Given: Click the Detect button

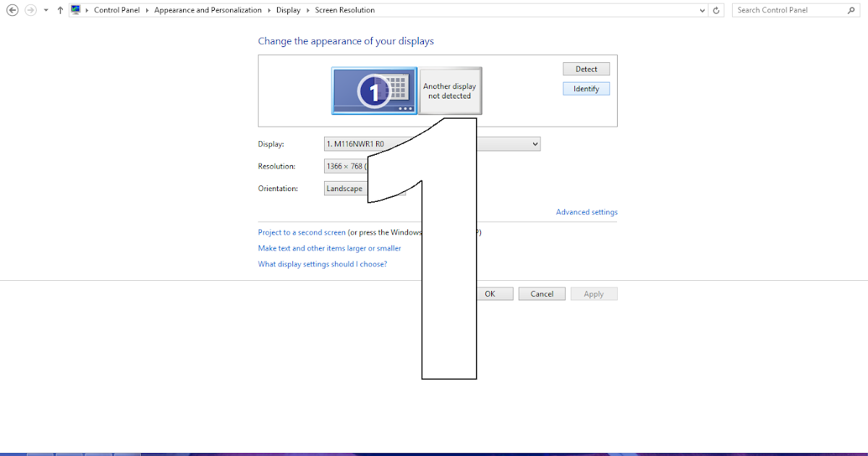Looking at the screenshot, I should point(586,68).
